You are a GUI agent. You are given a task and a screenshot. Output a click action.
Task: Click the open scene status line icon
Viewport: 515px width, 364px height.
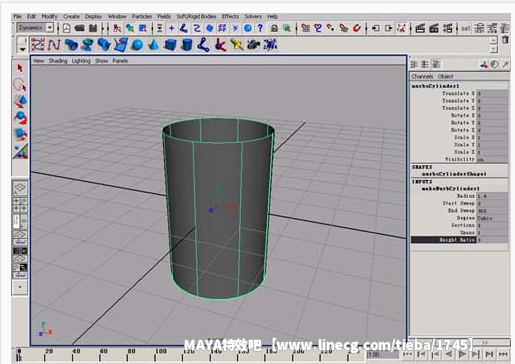79,28
